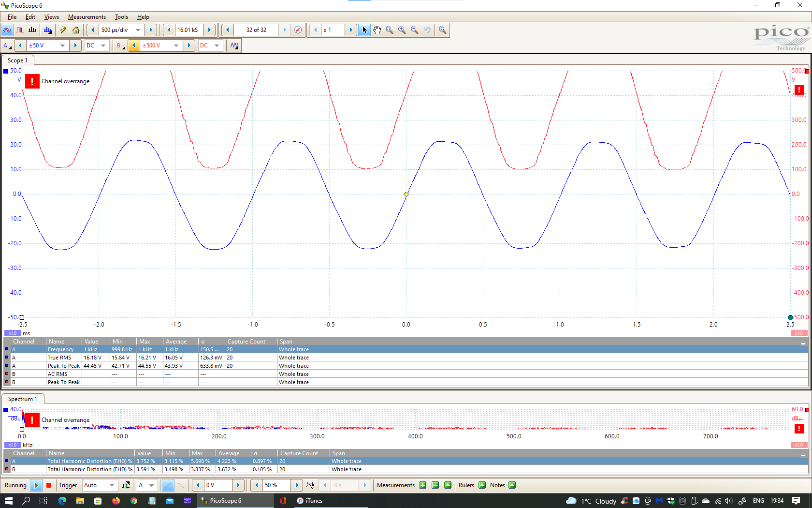Select rising edge trigger icon
This screenshot has height=508, width=812.
(x=168, y=485)
